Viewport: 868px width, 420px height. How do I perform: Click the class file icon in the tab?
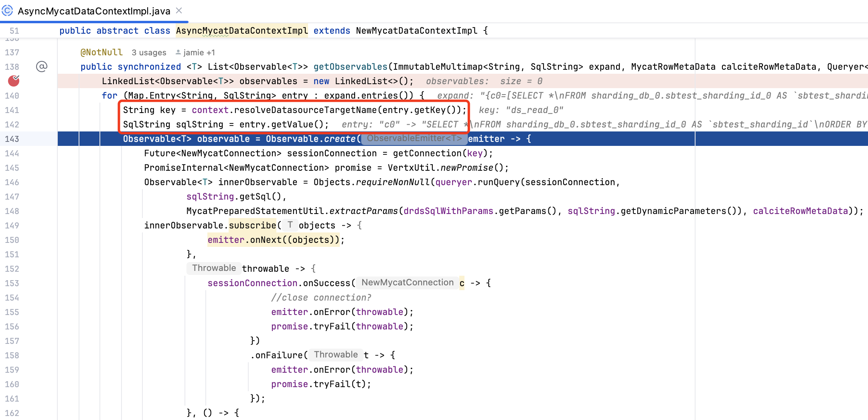8,11
